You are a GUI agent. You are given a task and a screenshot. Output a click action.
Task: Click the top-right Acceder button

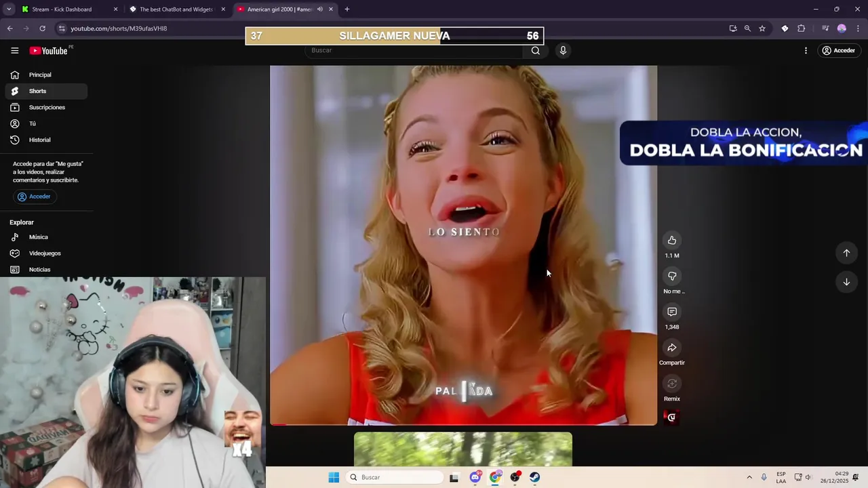click(x=838, y=51)
